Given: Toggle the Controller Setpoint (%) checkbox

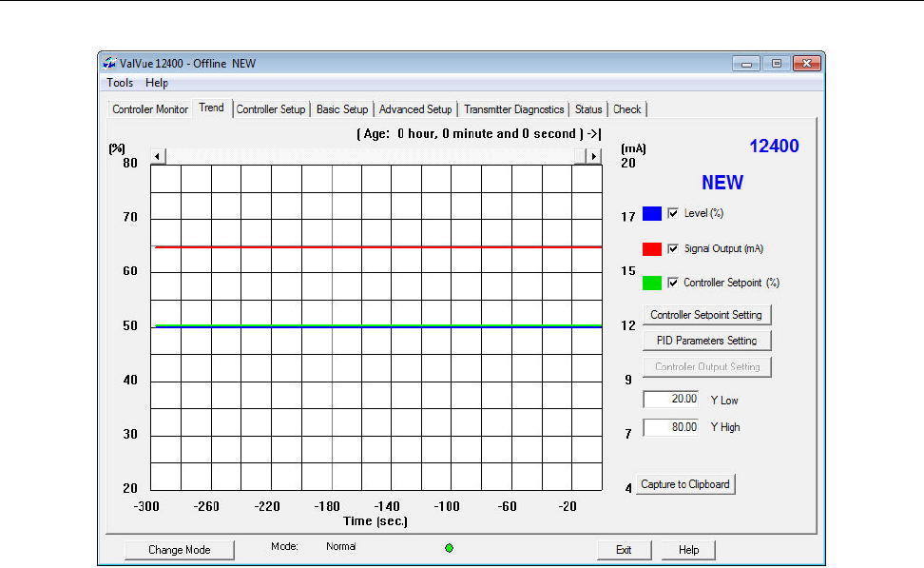Looking at the screenshot, I should [x=673, y=284].
